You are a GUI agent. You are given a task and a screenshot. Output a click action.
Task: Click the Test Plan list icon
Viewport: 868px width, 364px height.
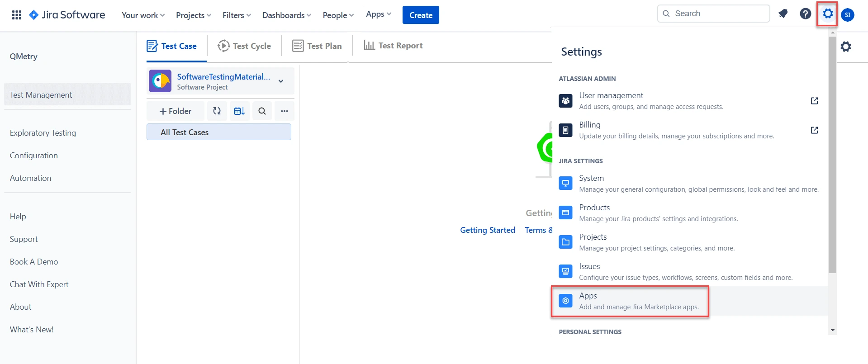pos(298,46)
